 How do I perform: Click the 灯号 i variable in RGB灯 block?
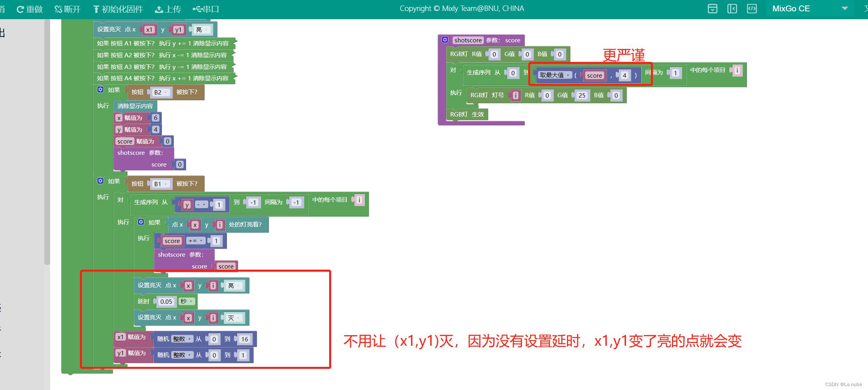click(x=515, y=95)
